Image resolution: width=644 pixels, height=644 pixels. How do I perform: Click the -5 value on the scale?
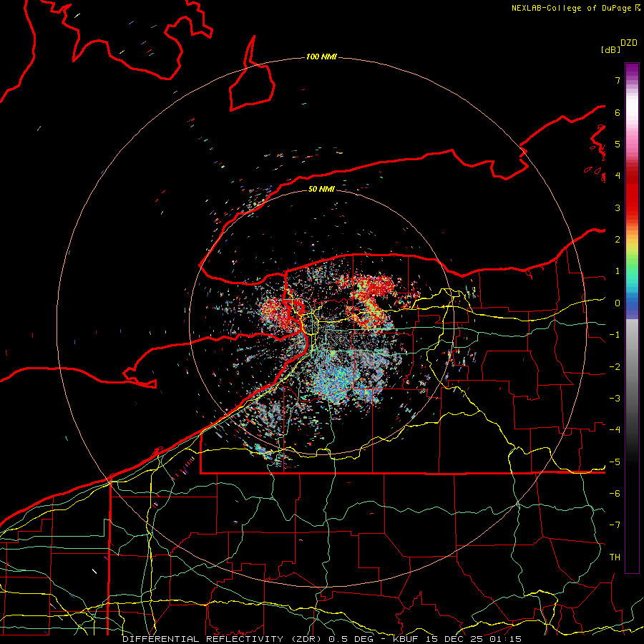pyautogui.click(x=615, y=462)
